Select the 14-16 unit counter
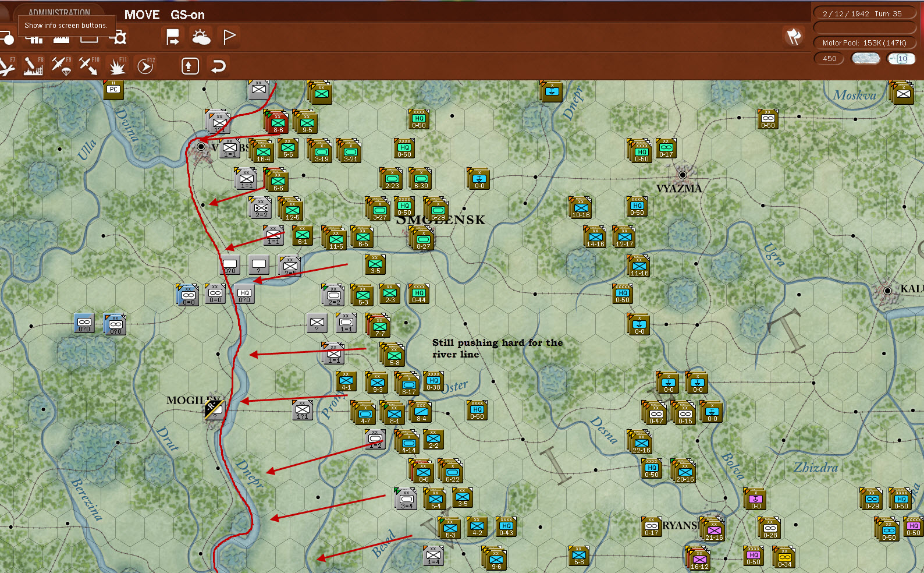 click(x=595, y=237)
